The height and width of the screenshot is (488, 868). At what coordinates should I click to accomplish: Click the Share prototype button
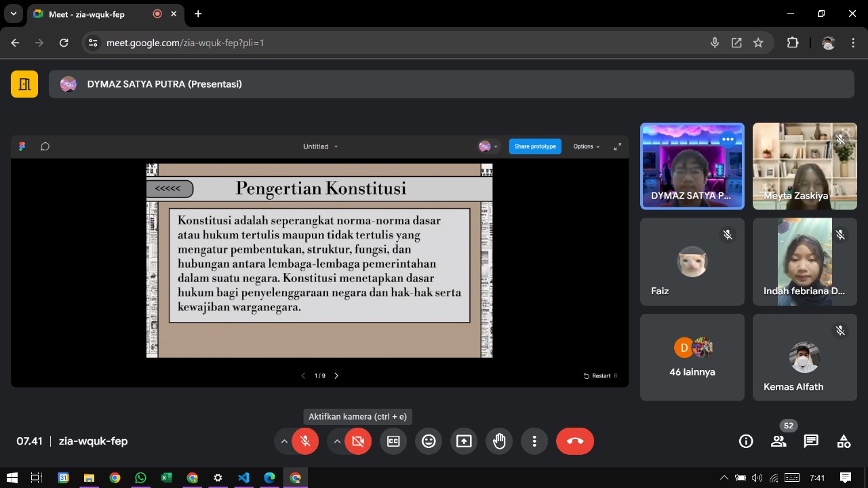pyautogui.click(x=535, y=146)
